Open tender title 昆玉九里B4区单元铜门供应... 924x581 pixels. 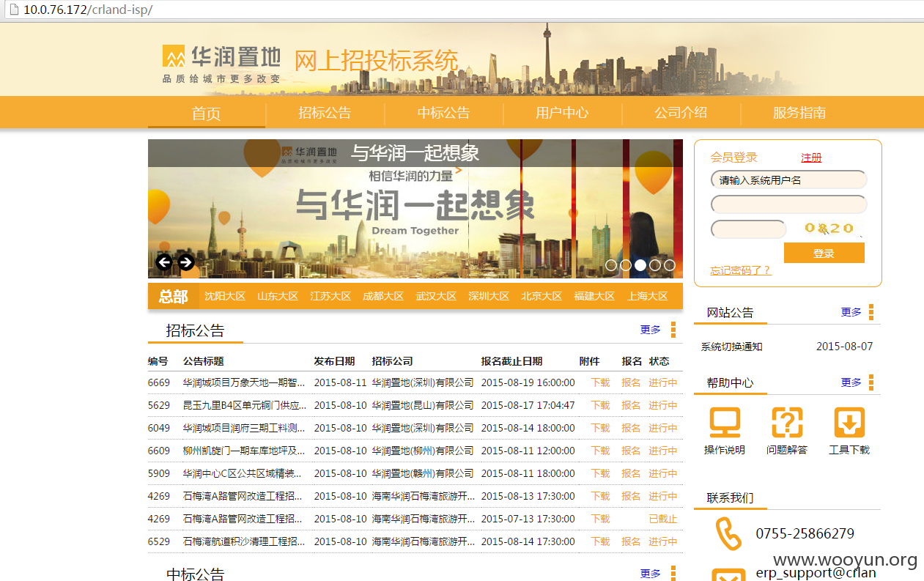tap(244, 405)
